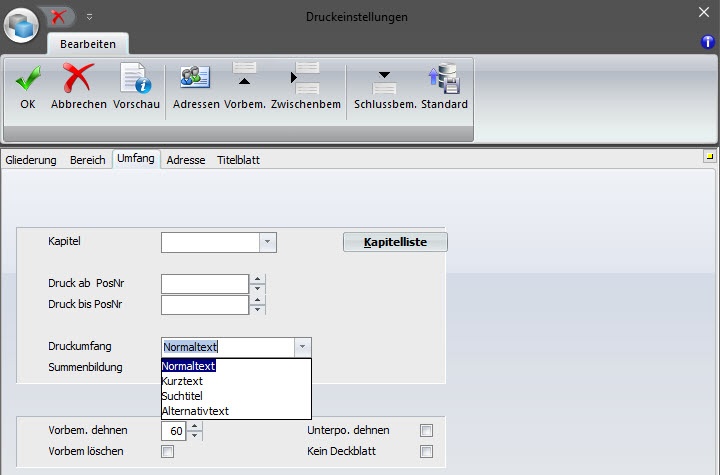
Task: Switch to the Adresse tab
Action: click(x=186, y=160)
